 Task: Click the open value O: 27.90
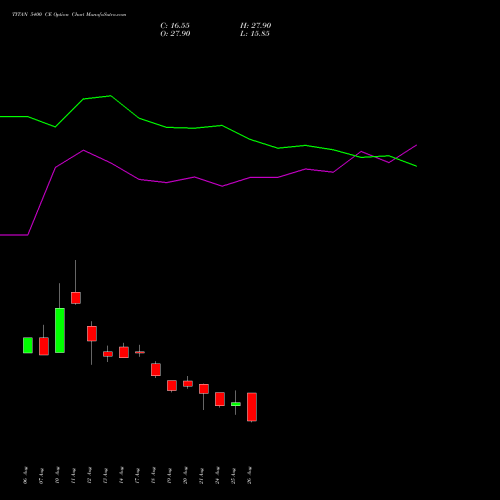click(175, 34)
